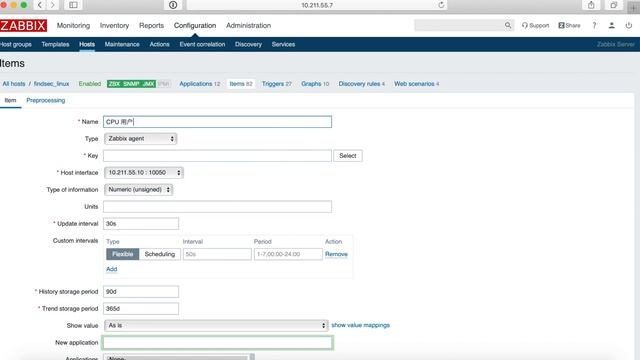The height and width of the screenshot is (360, 640).
Task: Open the Safari share icon
Action: (x=591, y=5)
